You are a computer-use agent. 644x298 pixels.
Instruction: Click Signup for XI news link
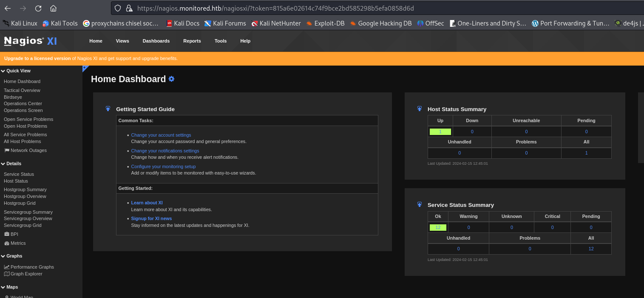click(151, 218)
